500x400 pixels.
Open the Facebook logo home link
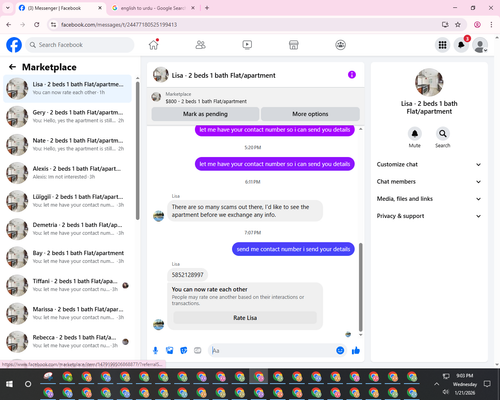coord(14,45)
